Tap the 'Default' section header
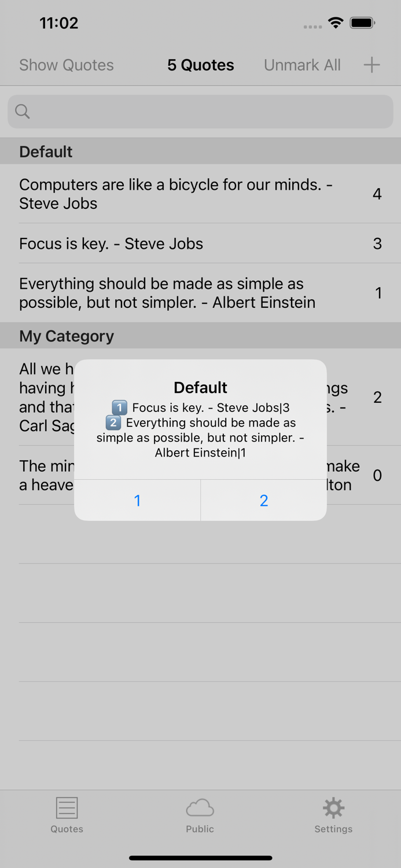Image resolution: width=401 pixels, height=868 pixels. pos(45,152)
